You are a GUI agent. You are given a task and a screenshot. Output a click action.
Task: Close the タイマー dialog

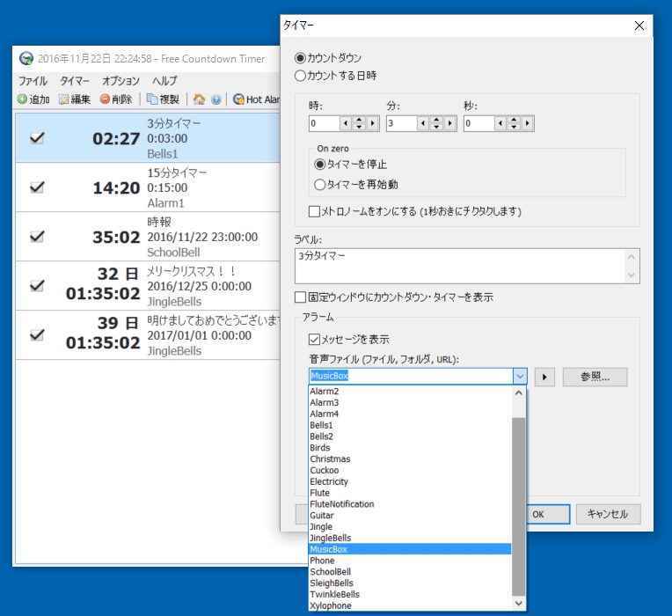click(x=639, y=26)
